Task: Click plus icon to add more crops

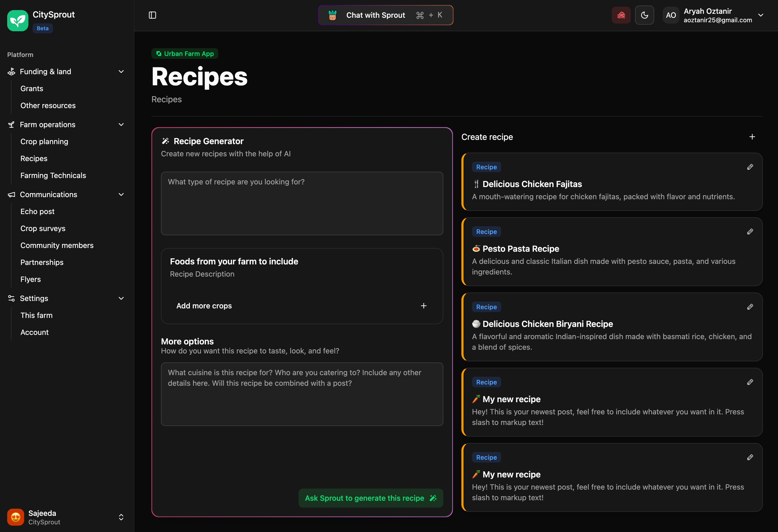Action: [423, 306]
